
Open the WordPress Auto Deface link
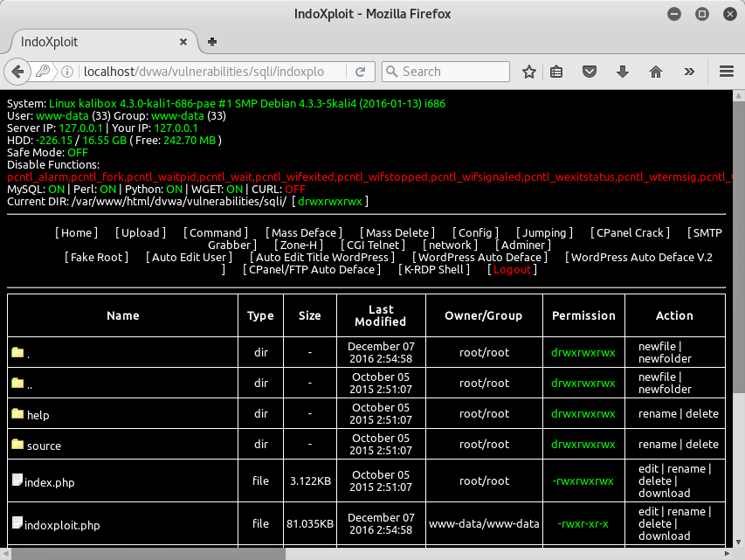pos(479,258)
